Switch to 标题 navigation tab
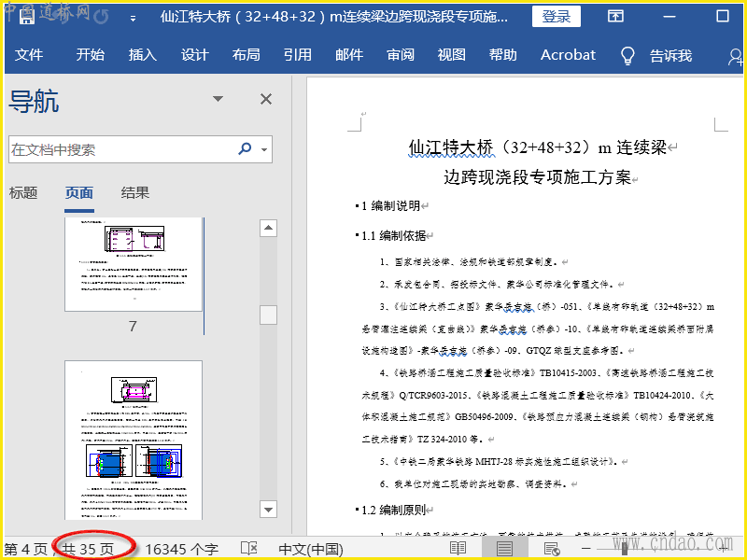The image size is (747, 560). 22,193
